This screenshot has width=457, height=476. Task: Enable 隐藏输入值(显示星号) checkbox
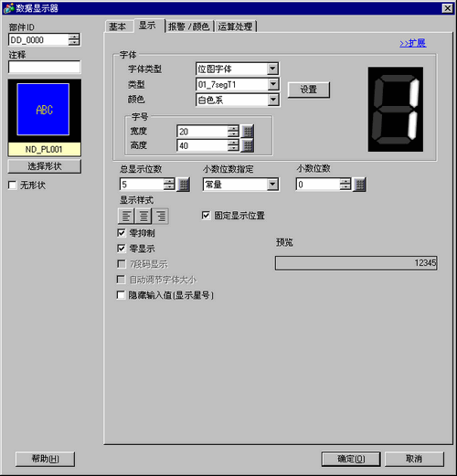point(121,295)
